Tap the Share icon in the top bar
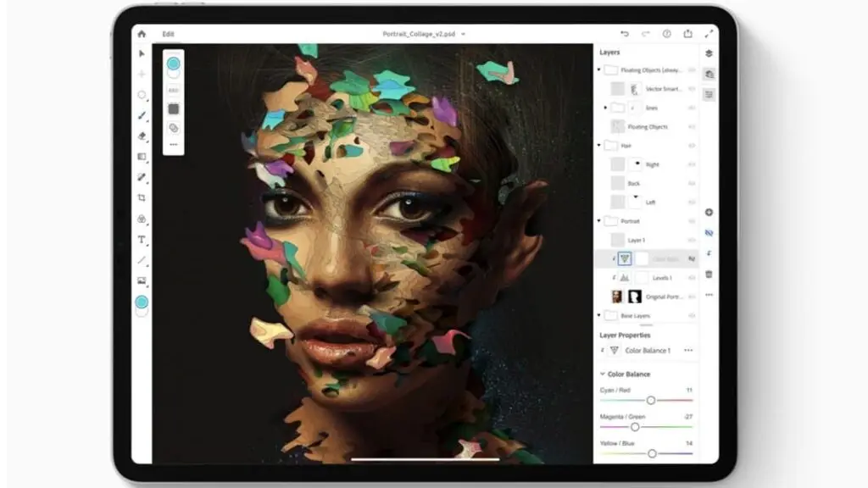The height and width of the screenshot is (488, 868). point(687,34)
